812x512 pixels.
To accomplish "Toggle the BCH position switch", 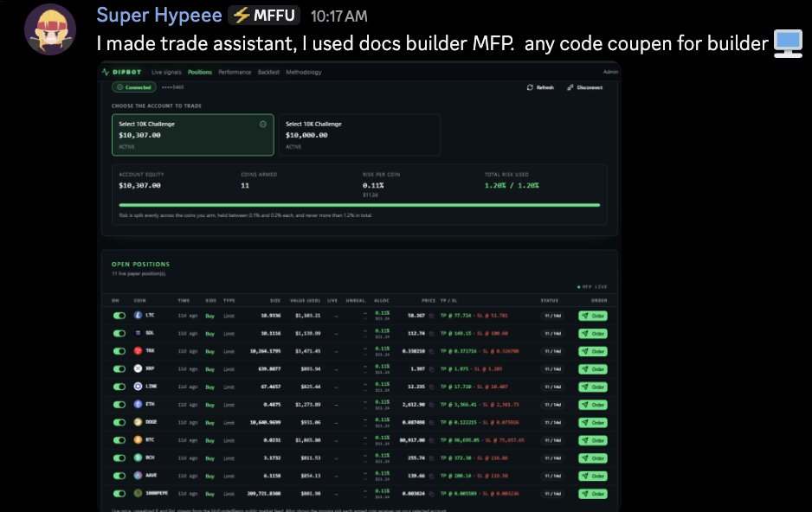I will coord(119,458).
